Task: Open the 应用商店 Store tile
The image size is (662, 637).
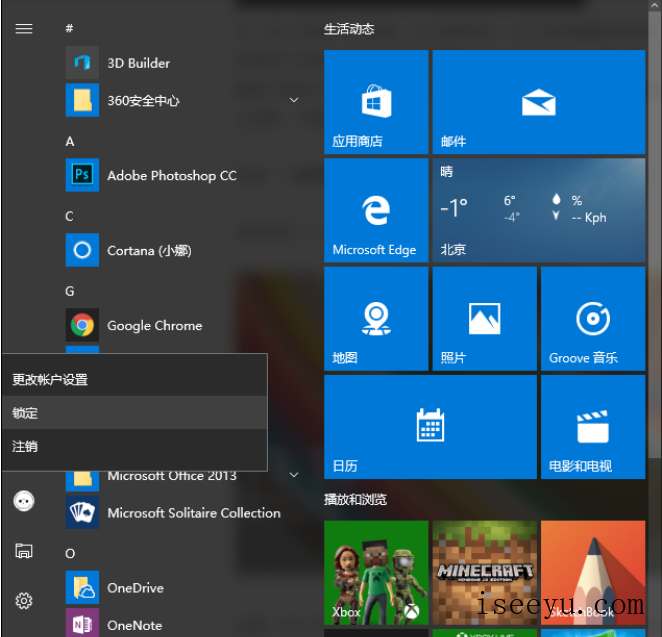Action: [376, 102]
